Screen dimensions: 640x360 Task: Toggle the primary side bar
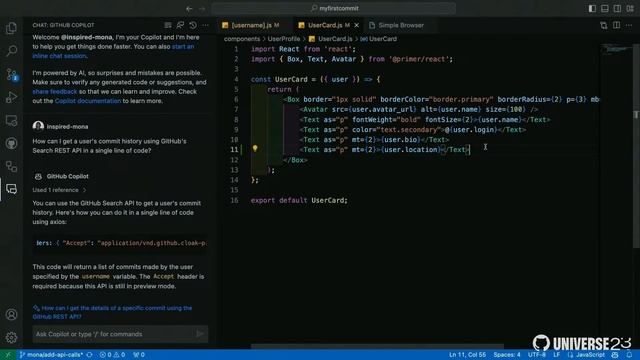point(592,9)
